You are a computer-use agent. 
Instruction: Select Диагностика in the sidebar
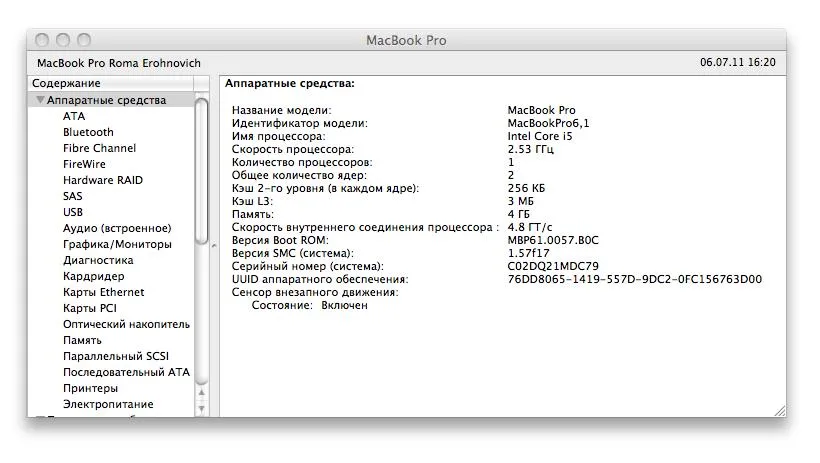(98, 260)
